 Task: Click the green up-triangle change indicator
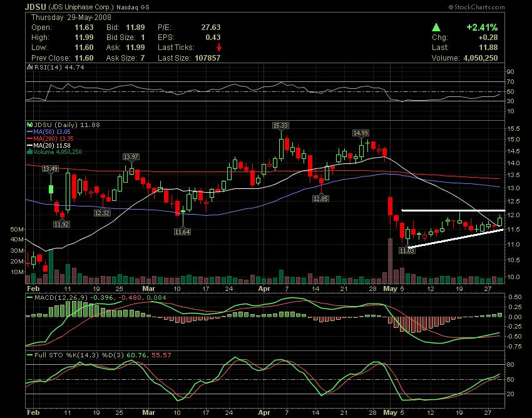click(x=436, y=28)
